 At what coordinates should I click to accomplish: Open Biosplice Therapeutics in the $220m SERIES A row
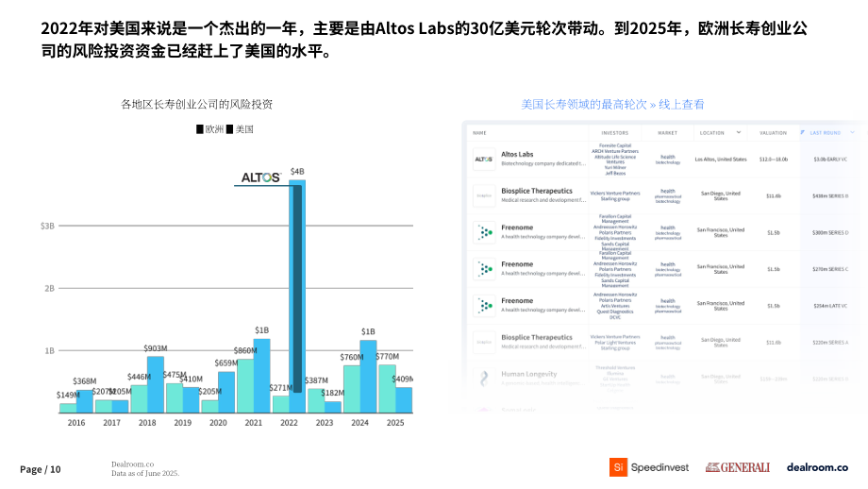point(537,337)
